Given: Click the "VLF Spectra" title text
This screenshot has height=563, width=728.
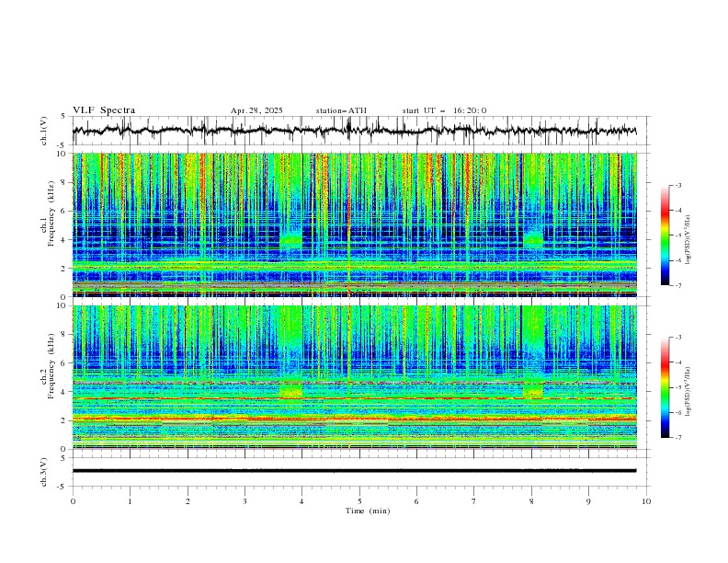Looking at the screenshot, I should [x=104, y=110].
